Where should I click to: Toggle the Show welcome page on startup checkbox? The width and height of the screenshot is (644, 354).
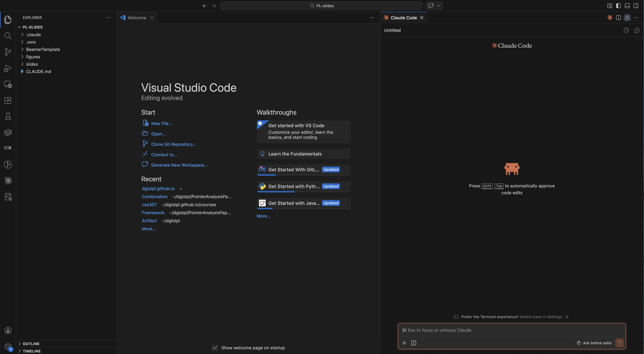(215, 347)
